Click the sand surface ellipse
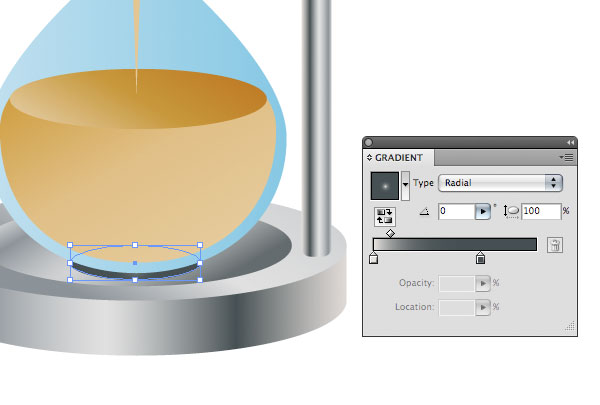This screenshot has width=600, height=405. (x=138, y=99)
